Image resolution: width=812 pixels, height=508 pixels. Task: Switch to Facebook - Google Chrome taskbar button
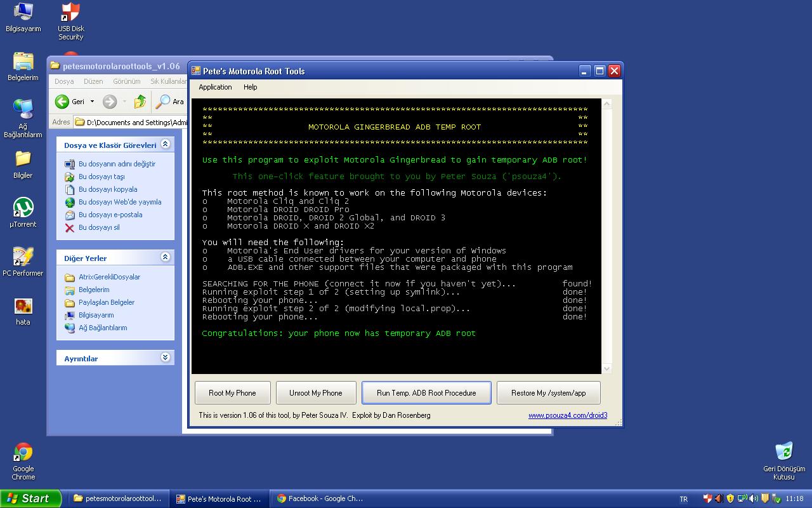(x=321, y=498)
